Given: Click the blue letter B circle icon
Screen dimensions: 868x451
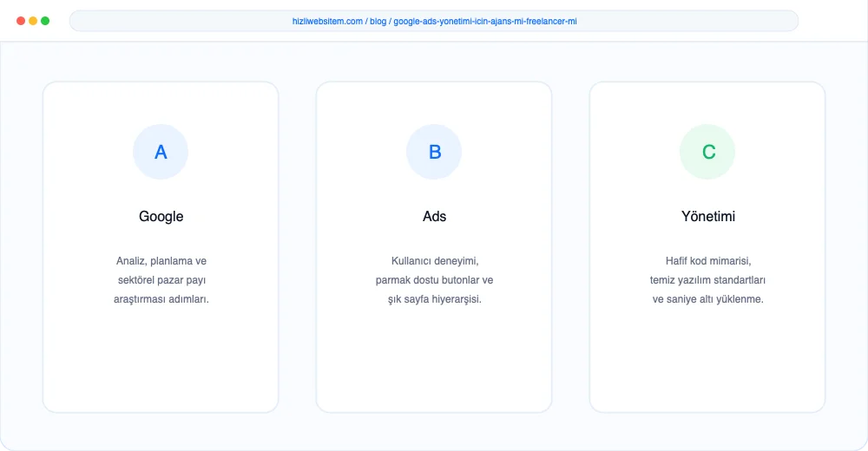Looking at the screenshot, I should [x=434, y=152].
